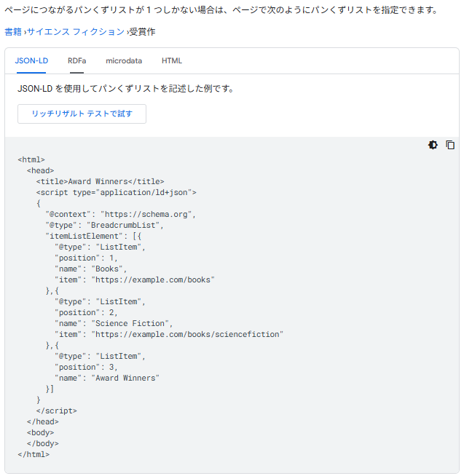Open the 書籍 breadcrumb link
This screenshot has width=464, height=476.
[x=13, y=31]
